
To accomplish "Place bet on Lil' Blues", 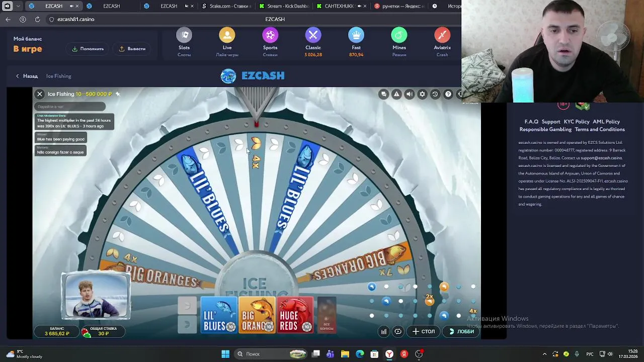I will (219, 315).
